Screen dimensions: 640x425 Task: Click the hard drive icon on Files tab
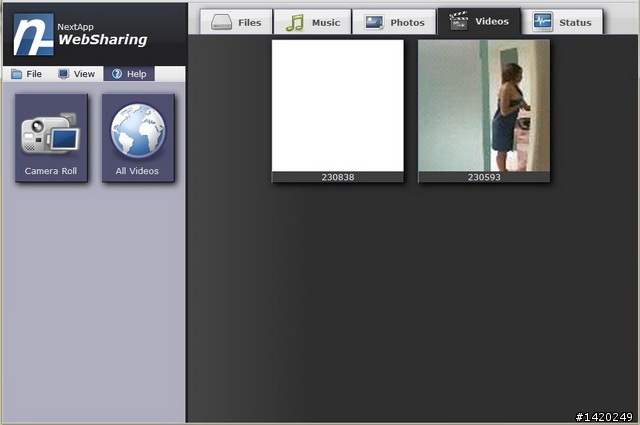[x=222, y=22]
